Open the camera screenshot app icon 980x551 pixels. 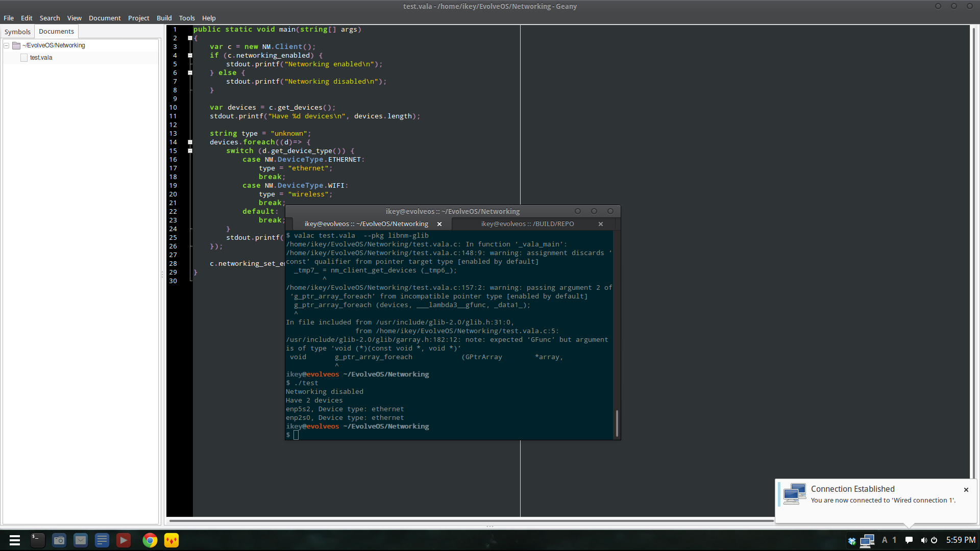click(x=59, y=540)
